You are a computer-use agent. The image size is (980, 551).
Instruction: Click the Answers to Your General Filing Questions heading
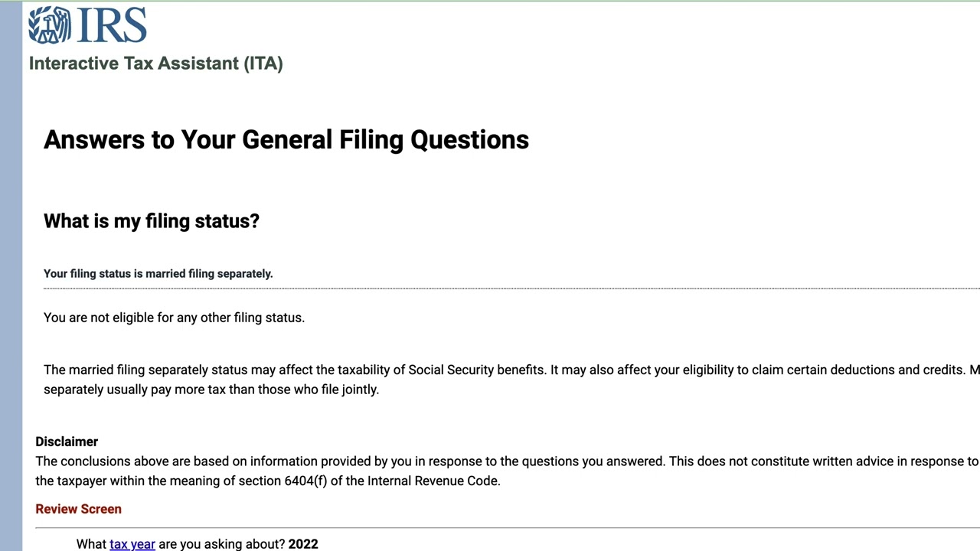coord(286,140)
